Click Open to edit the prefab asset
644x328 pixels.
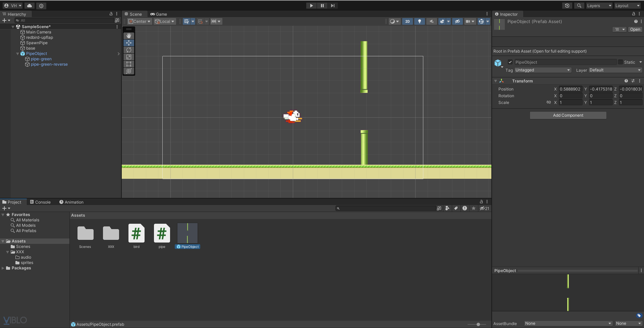pyautogui.click(x=635, y=30)
